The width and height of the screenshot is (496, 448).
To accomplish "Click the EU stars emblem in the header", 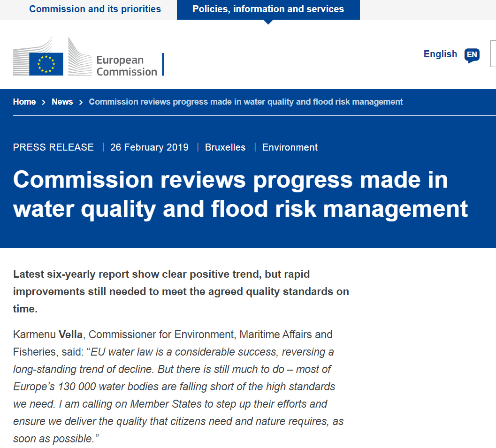I will [45, 64].
